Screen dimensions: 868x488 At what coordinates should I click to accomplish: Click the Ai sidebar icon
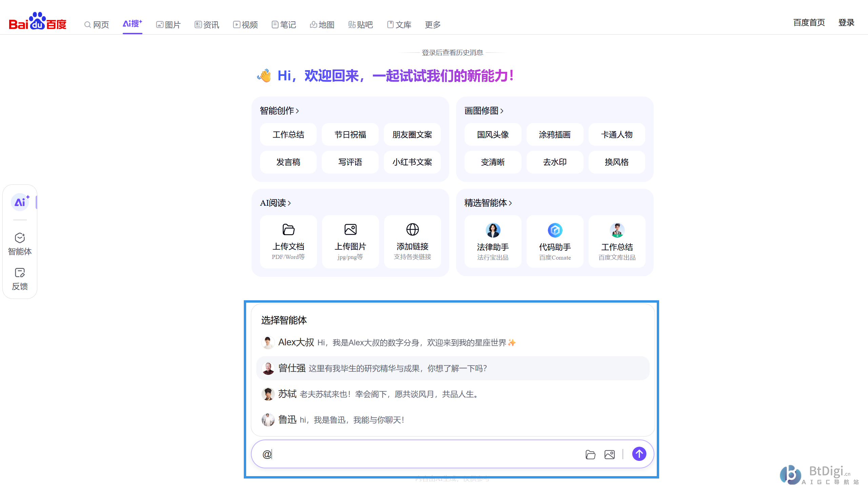click(x=20, y=202)
